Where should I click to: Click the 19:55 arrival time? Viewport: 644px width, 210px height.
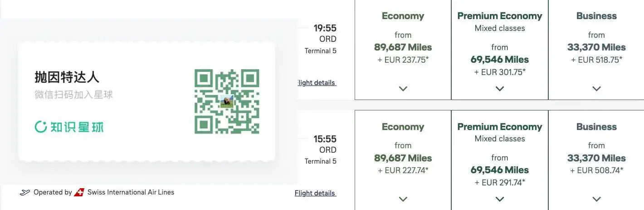[325, 28]
